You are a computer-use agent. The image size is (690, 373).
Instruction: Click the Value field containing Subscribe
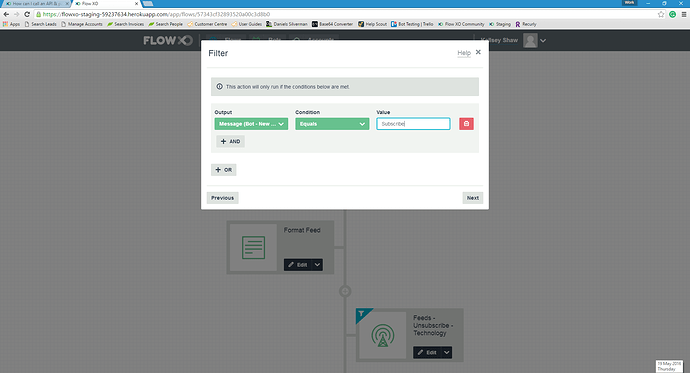coord(413,124)
